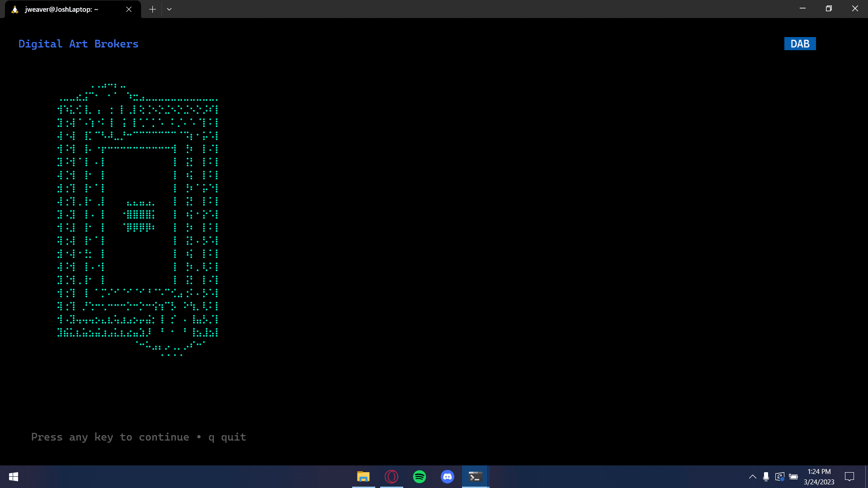Open File Explorer from taskbar
The height and width of the screenshot is (488, 868).
pos(363,477)
